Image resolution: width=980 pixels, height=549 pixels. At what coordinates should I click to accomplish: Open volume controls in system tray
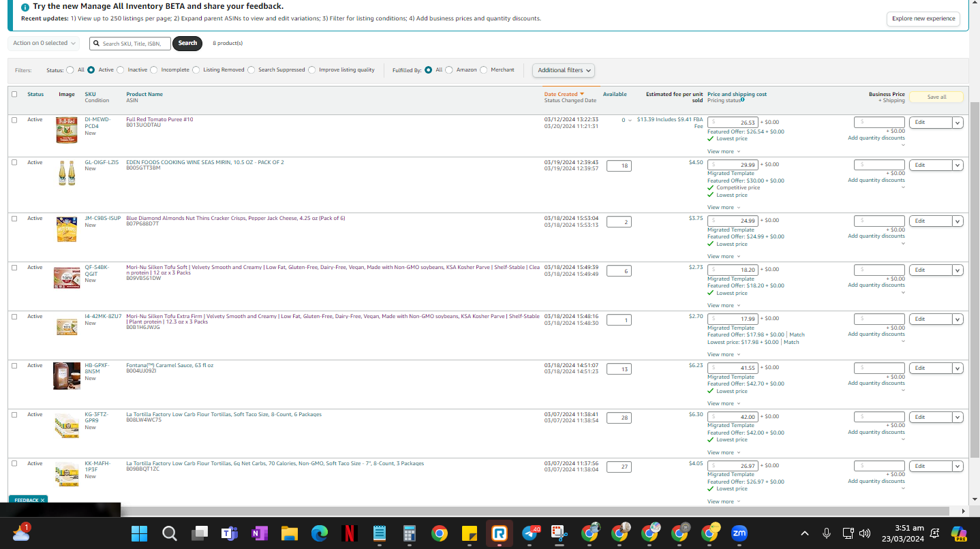click(x=865, y=533)
